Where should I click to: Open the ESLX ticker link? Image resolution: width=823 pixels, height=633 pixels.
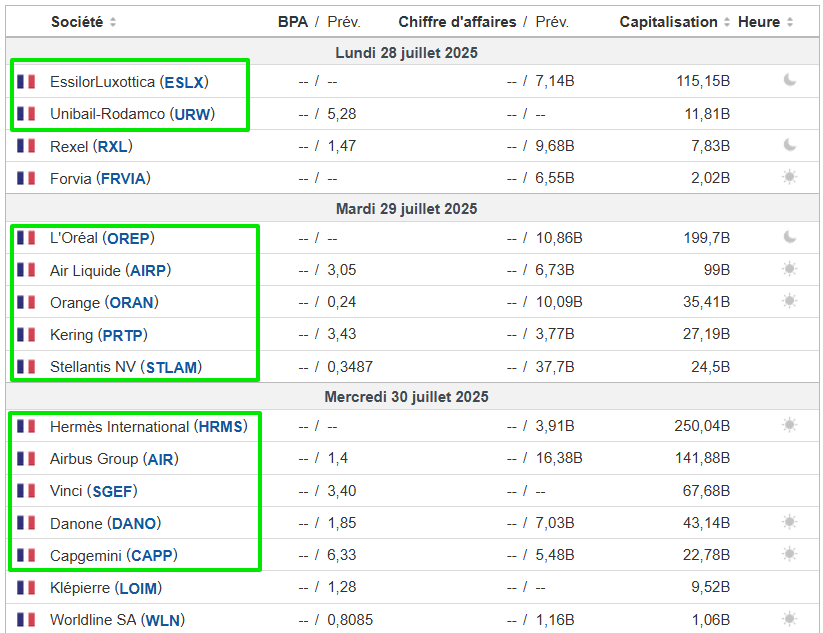pyautogui.click(x=185, y=82)
